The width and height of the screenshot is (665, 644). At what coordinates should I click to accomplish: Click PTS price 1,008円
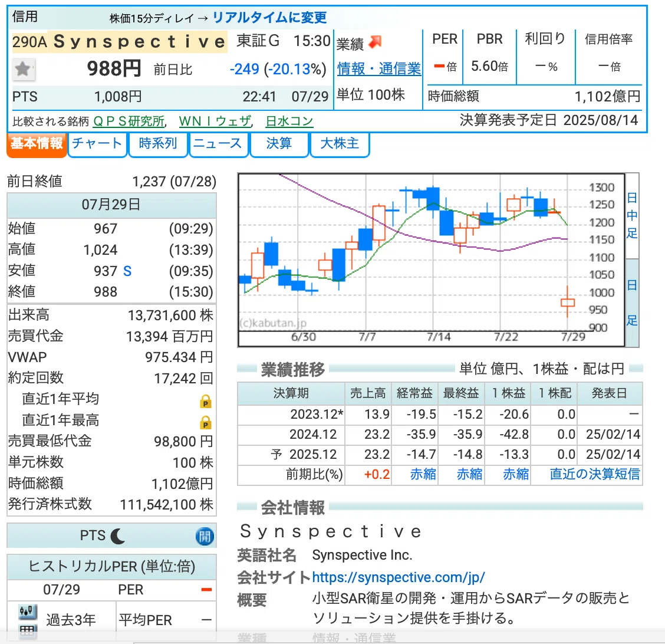coord(118,97)
